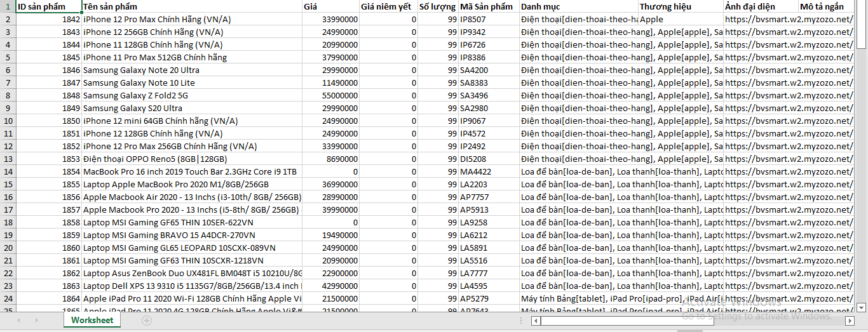Screen dimensions: 868x332
Task: Click price cell 42990000
Action: 330,286
